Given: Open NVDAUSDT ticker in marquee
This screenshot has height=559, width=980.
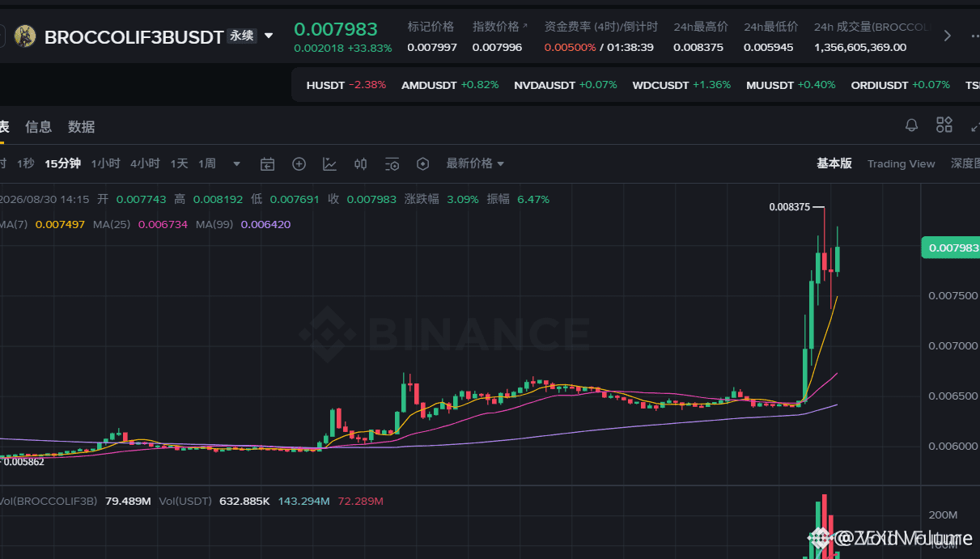Looking at the screenshot, I should coord(566,85).
